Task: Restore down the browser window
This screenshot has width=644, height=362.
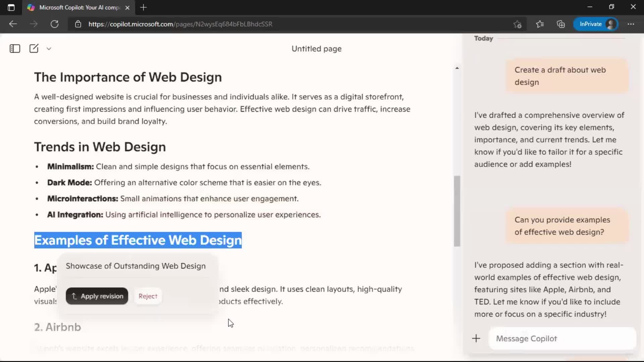Action: click(x=611, y=7)
